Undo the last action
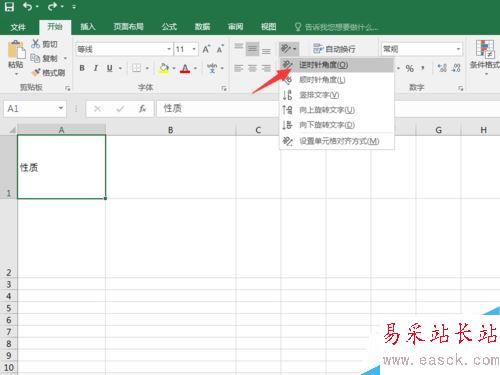The width and height of the screenshot is (500, 375). coord(28,7)
